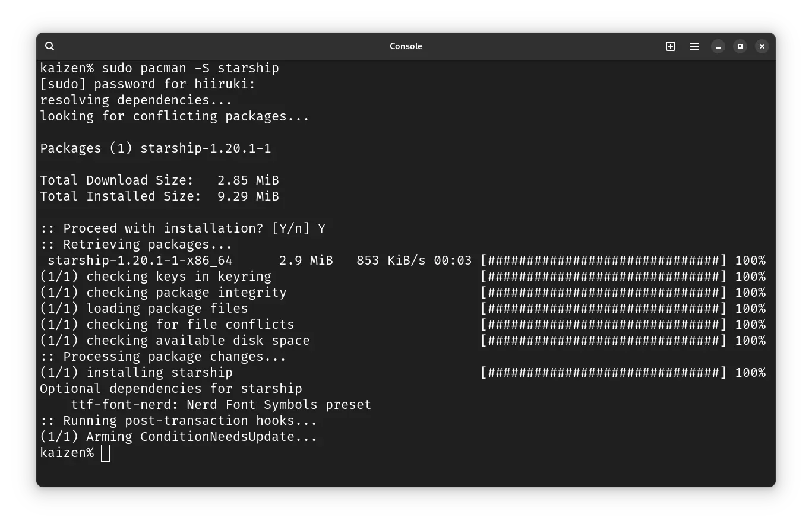The image size is (812, 527).
Task: Close the Console window
Action: [x=762, y=46]
